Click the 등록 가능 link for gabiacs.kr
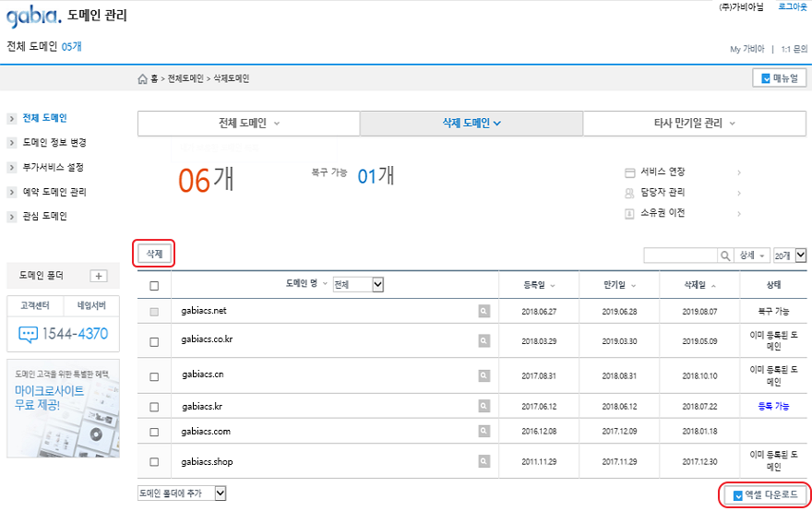This screenshot has height=511, width=812. (x=773, y=407)
